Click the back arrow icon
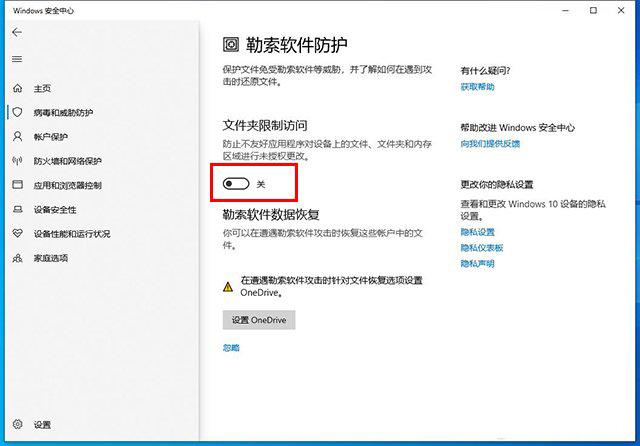Viewport: 640px width, 446px height. tap(17, 32)
